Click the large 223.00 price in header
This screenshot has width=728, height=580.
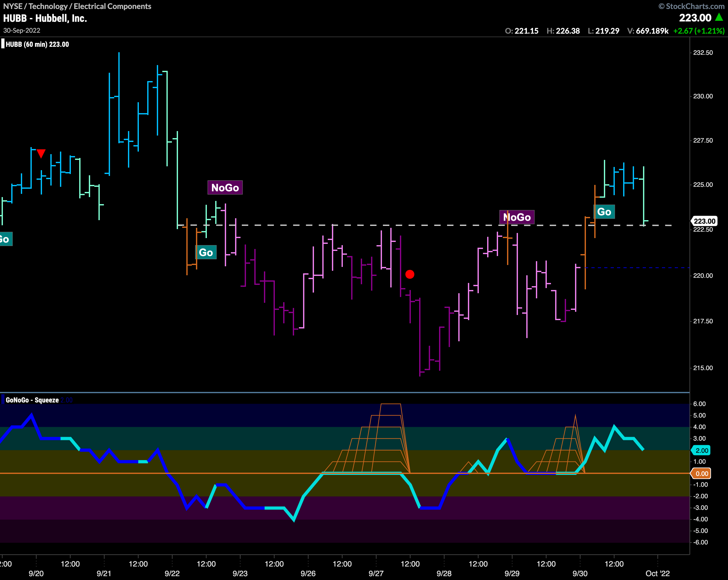pos(695,18)
